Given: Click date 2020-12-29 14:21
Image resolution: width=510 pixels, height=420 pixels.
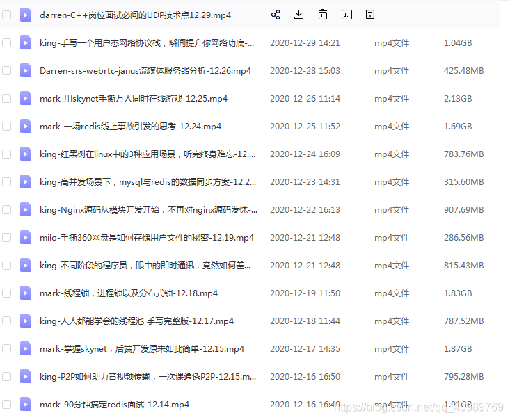Looking at the screenshot, I should 305,43.
